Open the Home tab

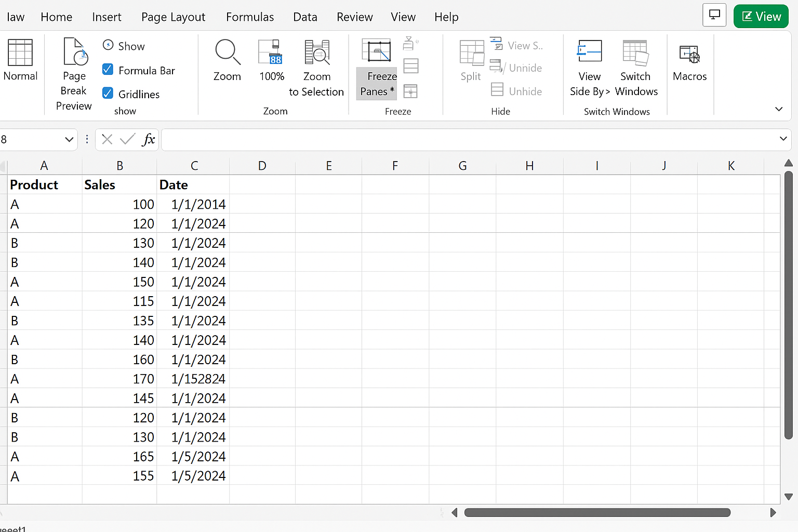pyautogui.click(x=57, y=17)
